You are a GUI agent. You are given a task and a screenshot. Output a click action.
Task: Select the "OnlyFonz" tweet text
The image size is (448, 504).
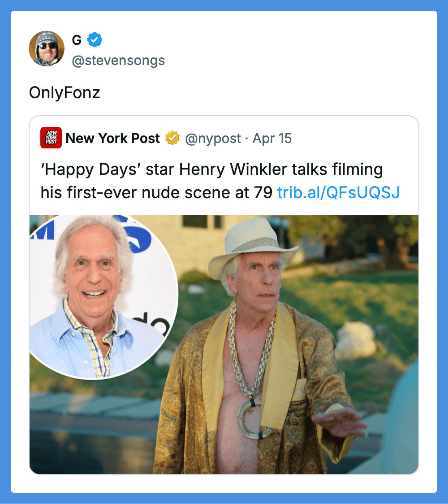pos(65,93)
